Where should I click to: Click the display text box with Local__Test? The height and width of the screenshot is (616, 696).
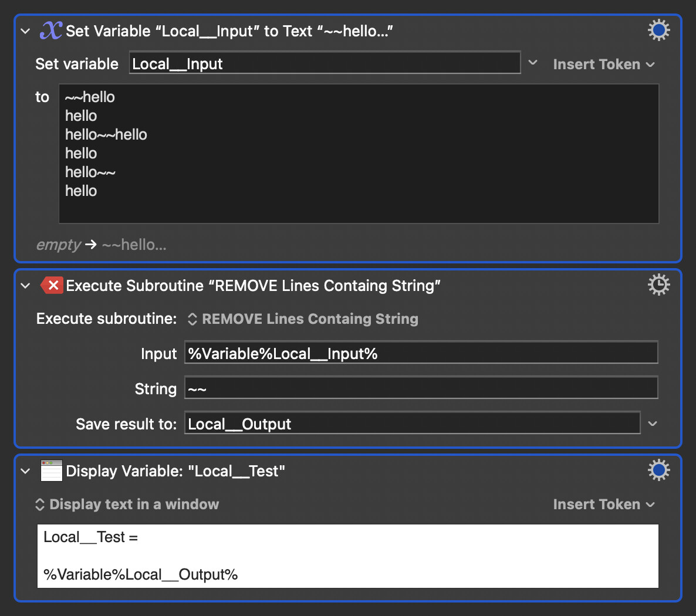(347, 556)
